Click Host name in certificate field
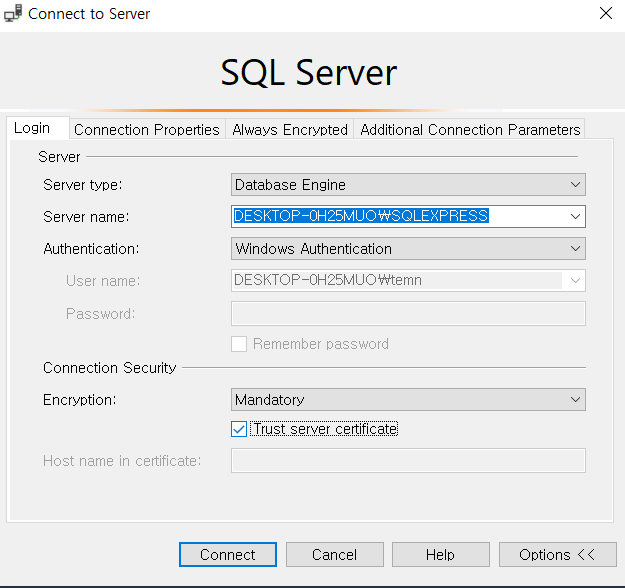The image size is (625, 588). pyautogui.click(x=408, y=461)
